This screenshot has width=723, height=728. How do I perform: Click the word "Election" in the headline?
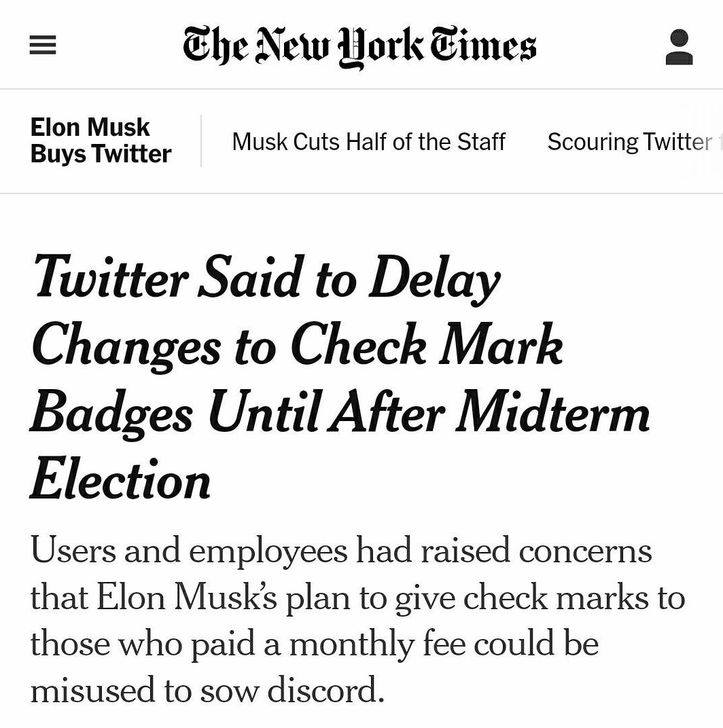pyautogui.click(x=120, y=480)
